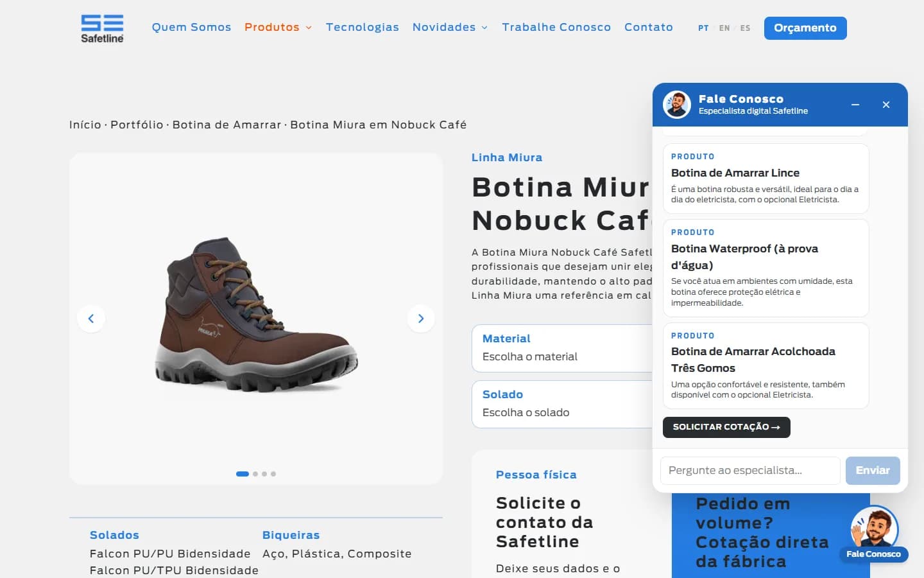
Task: Show previous product image
Action: coord(91,319)
